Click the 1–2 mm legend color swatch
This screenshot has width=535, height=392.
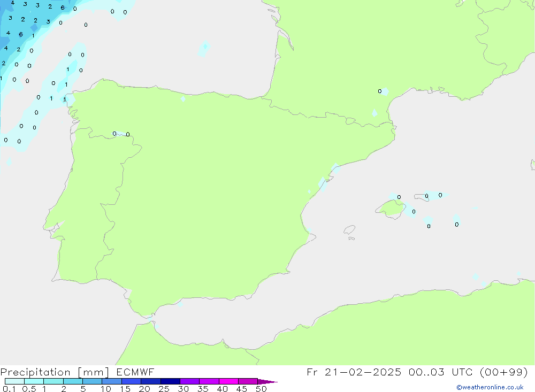(53, 381)
